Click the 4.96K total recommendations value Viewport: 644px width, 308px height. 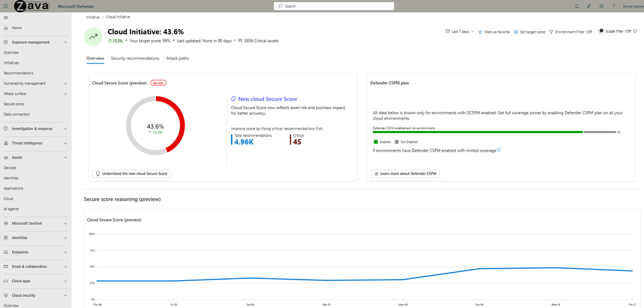tap(245, 142)
